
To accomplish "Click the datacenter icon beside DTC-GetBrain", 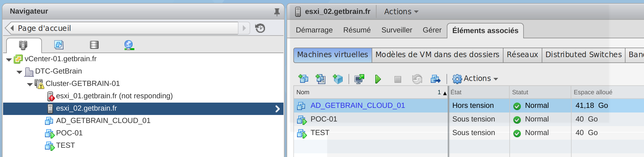I will (29, 72).
